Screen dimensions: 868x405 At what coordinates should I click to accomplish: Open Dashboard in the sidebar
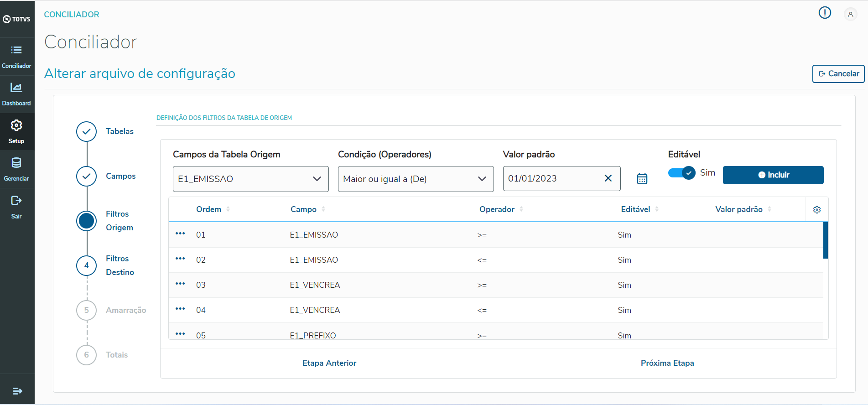16,94
